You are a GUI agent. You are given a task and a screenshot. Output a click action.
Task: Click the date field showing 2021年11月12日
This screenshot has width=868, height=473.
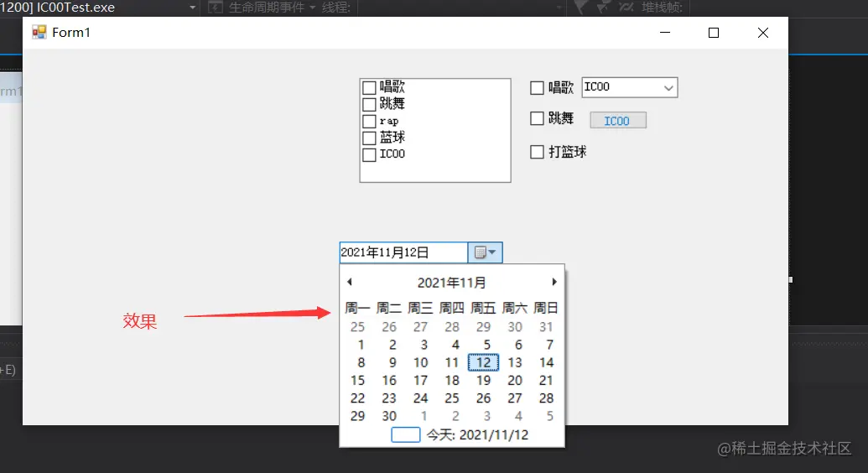(403, 252)
